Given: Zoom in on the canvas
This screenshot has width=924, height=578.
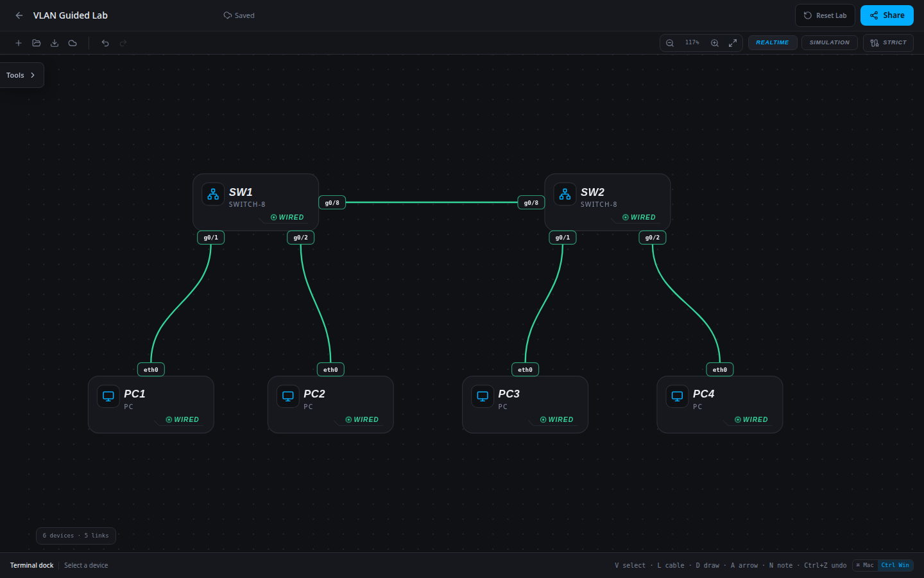Looking at the screenshot, I should point(715,43).
